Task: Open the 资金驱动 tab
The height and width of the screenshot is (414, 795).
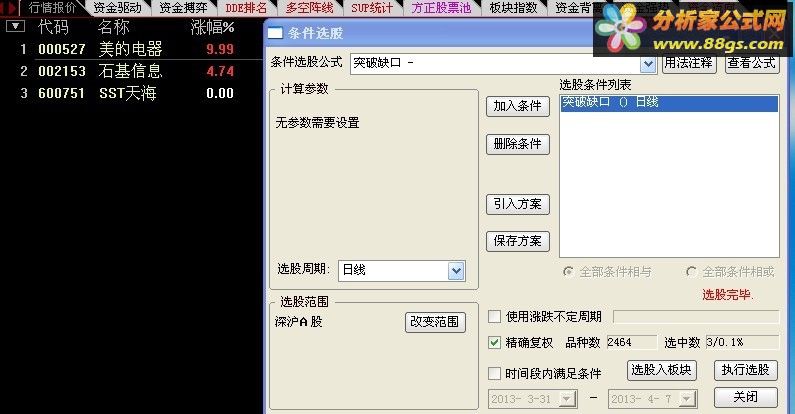Action: tap(118, 7)
